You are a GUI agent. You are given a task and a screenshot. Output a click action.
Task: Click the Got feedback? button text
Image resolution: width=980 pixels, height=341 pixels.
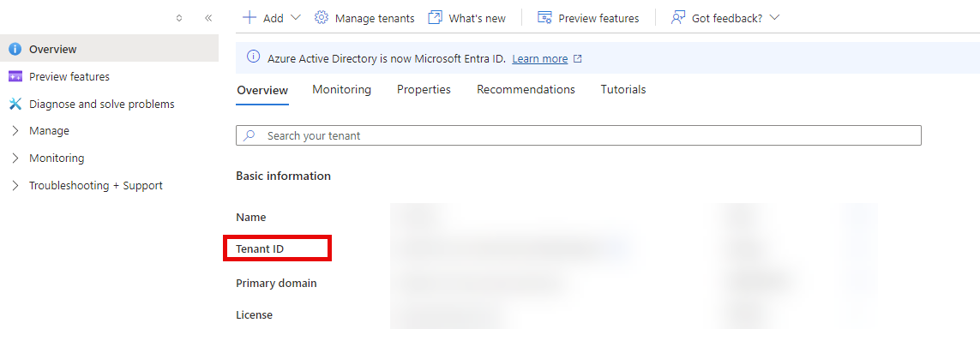click(727, 18)
